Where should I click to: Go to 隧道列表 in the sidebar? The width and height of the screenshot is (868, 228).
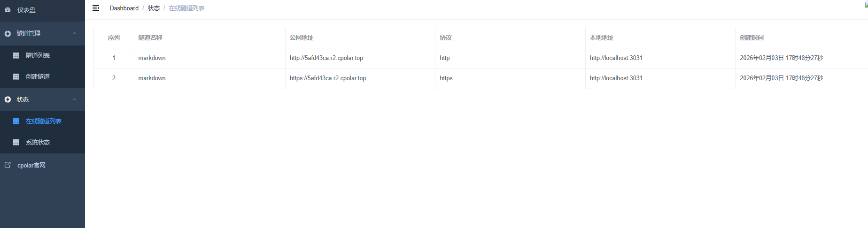click(x=38, y=55)
